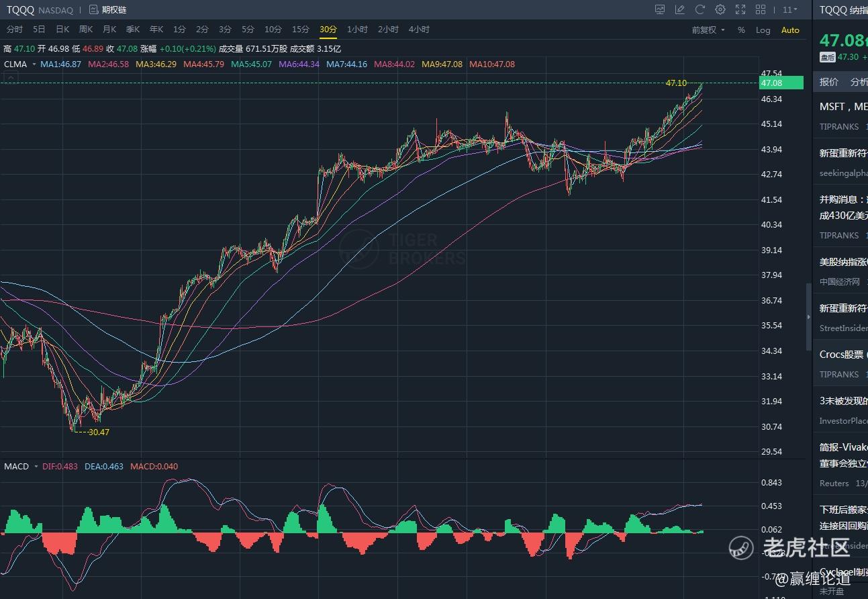The image size is (868, 599).
Task: Select 15分 interval
Action: click(x=301, y=30)
